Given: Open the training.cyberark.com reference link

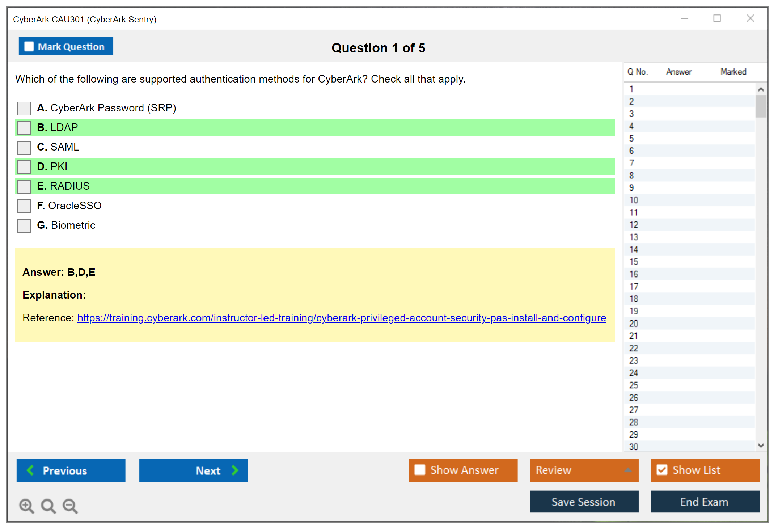Looking at the screenshot, I should pos(341,318).
